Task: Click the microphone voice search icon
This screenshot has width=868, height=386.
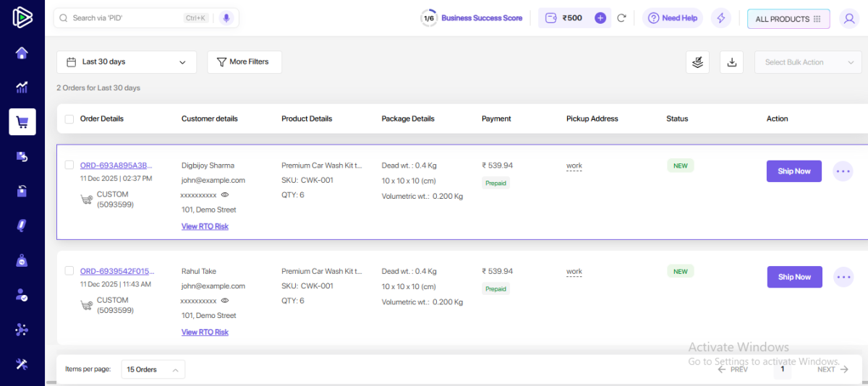Action: tap(226, 18)
